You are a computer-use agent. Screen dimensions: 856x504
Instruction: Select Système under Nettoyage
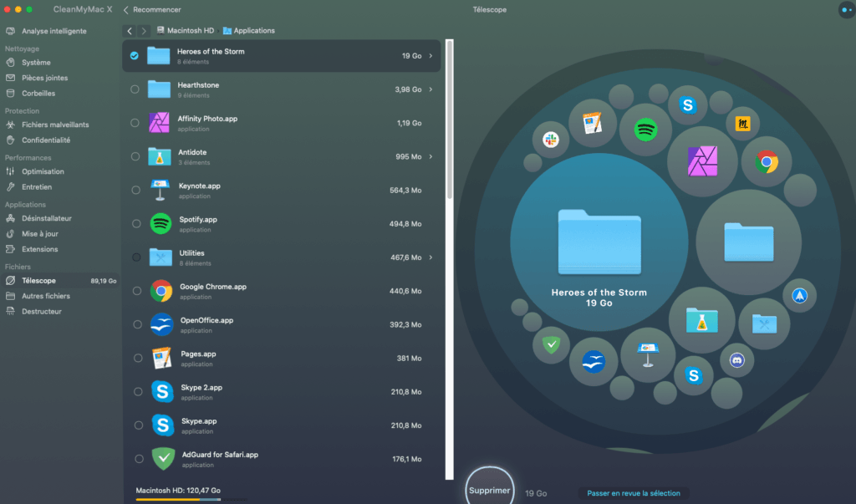(36, 63)
